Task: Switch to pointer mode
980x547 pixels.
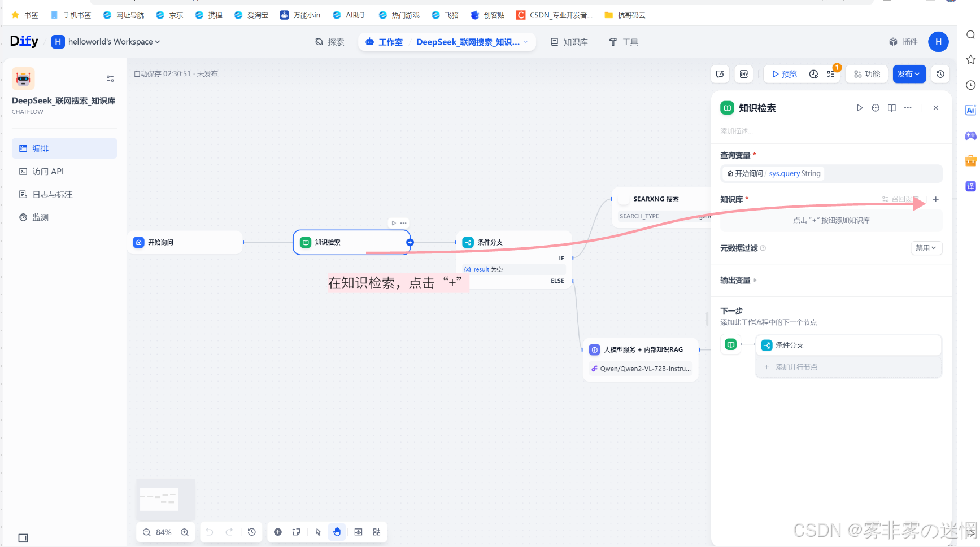Action: (x=319, y=532)
